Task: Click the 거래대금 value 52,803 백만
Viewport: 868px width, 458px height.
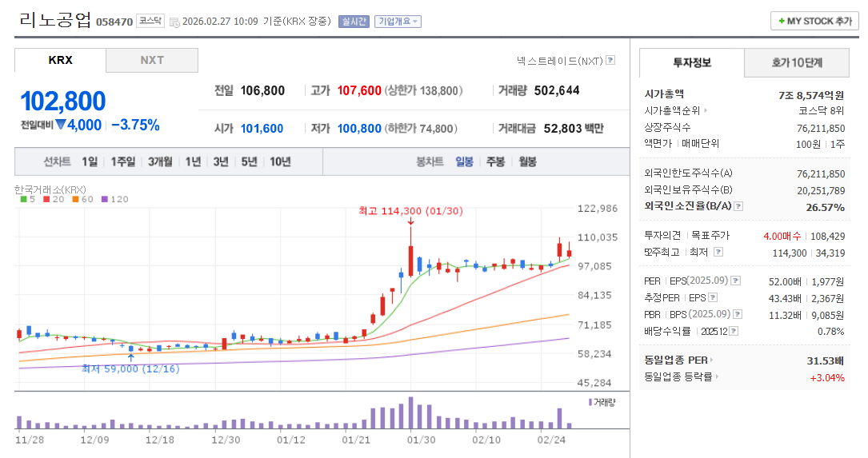Action: pyautogui.click(x=574, y=129)
